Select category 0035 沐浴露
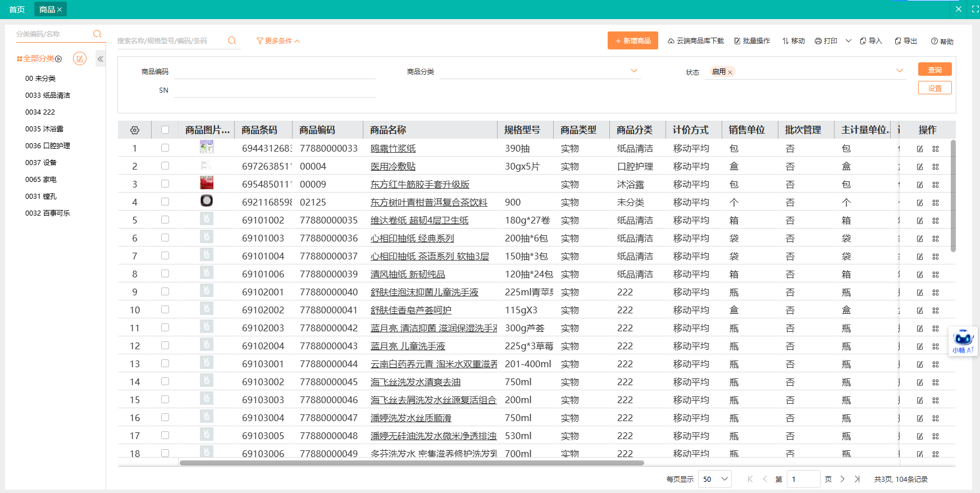The image size is (980, 493). pos(44,129)
